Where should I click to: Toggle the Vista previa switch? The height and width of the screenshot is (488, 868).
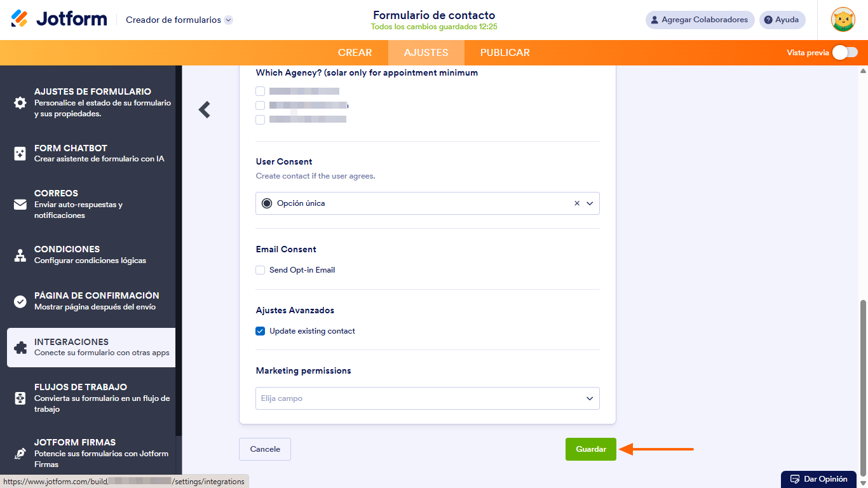pyautogui.click(x=844, y=53)
